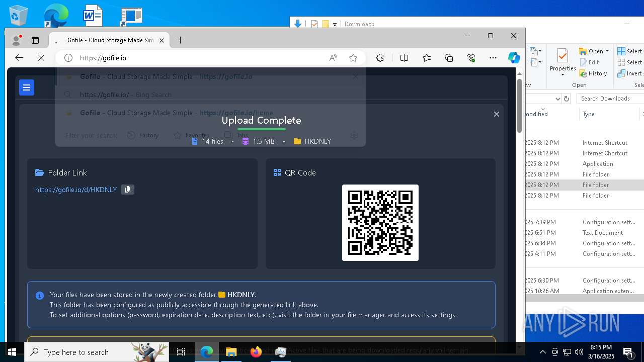This screenshot has width=644, height=362.
Task: Open Read aloud in Edge
Action: [x=333, y=58]
